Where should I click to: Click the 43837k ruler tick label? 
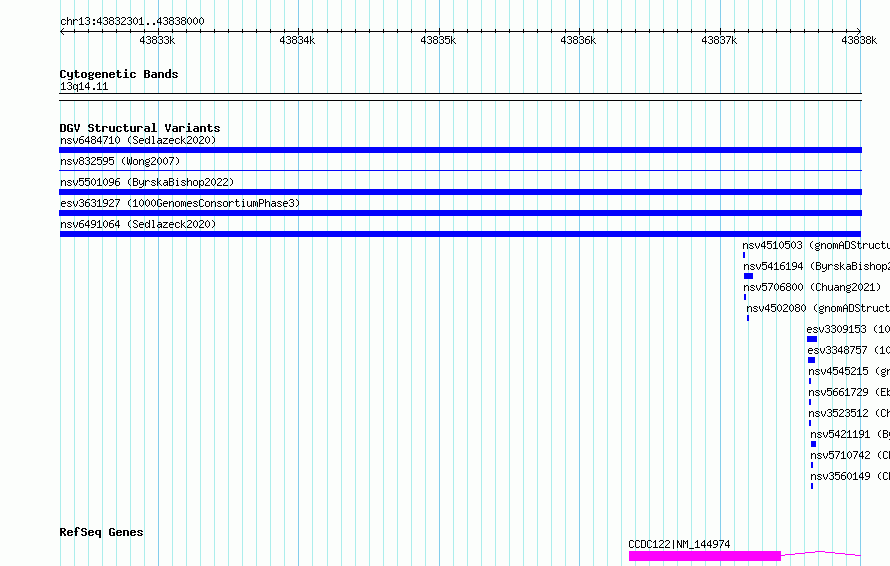719,40
